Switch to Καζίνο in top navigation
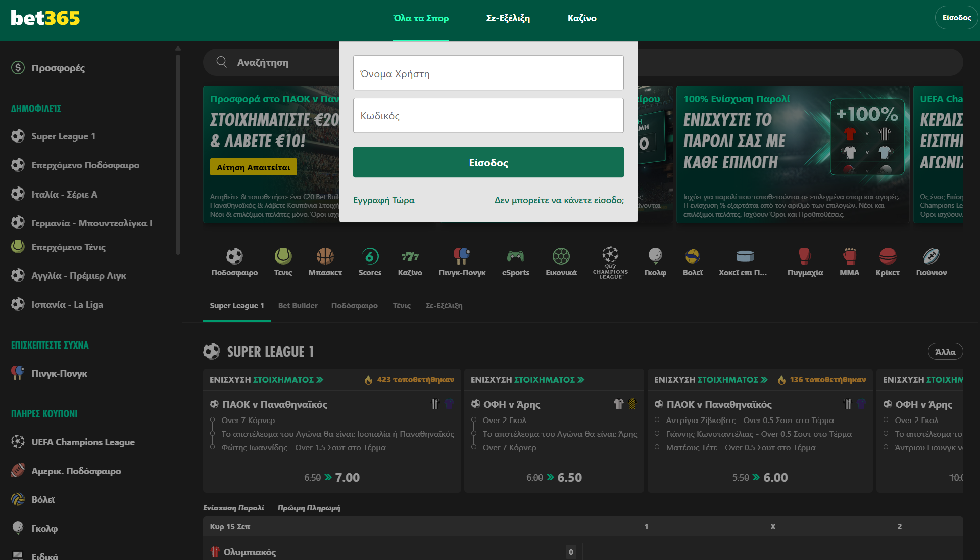The width and height of the screenshot is (980, 560). (x=582, y=18)
